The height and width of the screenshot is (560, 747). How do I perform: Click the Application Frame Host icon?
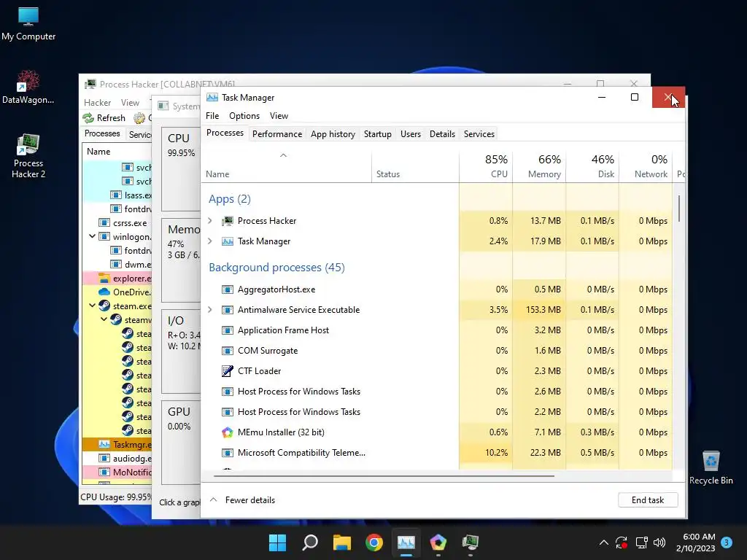(x=228, y=330)
